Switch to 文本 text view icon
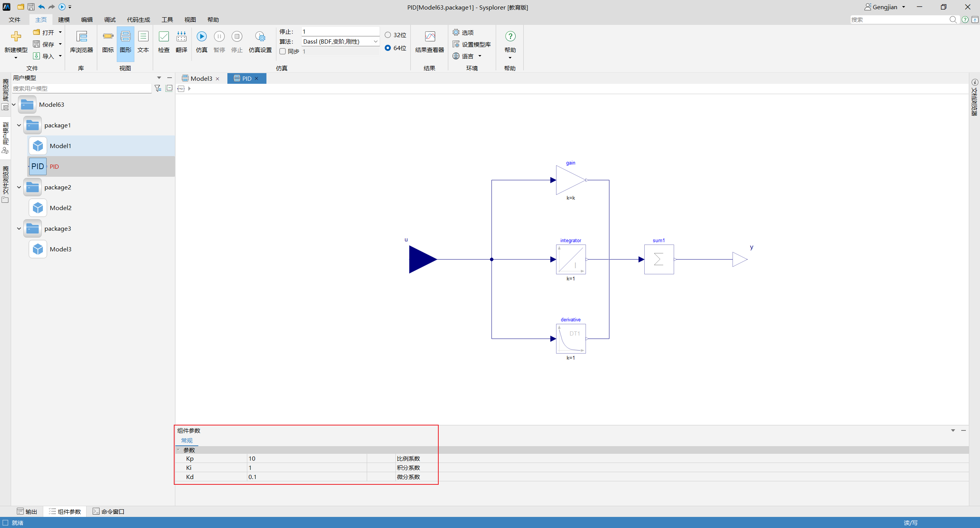Screen dimensions: 980x528 (143, 37)
